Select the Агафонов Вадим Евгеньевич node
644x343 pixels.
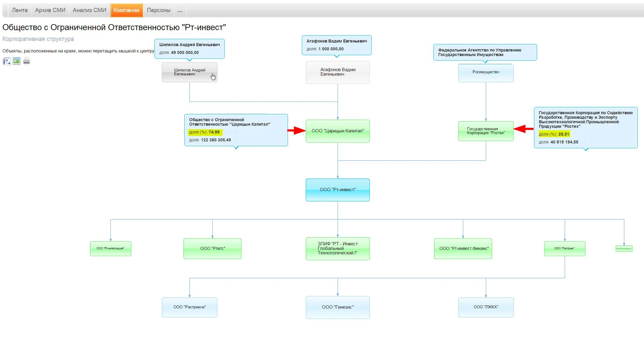pos(337,72)
